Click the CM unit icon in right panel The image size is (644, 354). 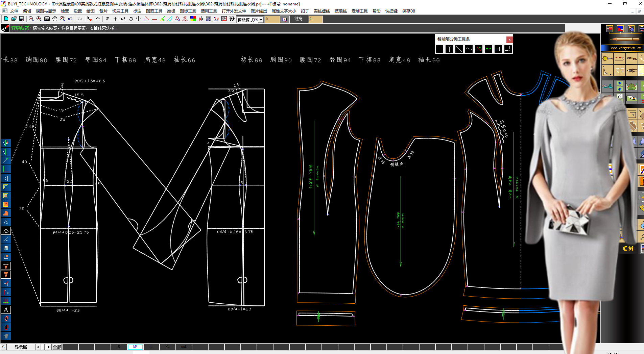(628, 249)
